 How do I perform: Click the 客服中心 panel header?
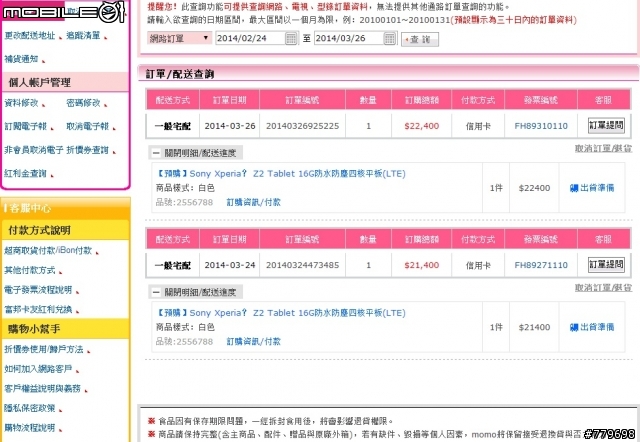65,208
